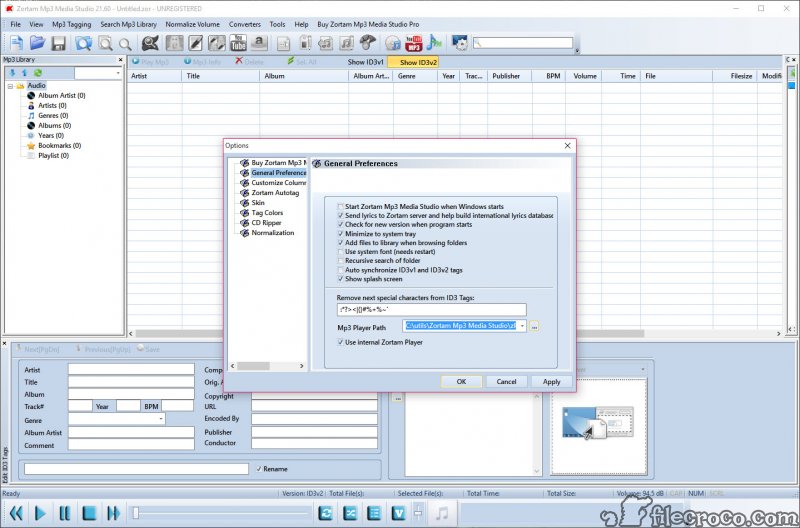Uncheck Show splash screen

point(340,279)
